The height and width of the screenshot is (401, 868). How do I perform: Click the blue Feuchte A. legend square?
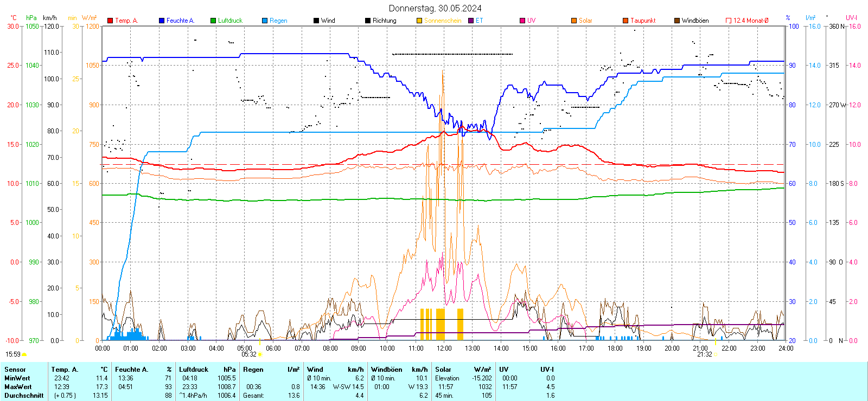pos(162,21)
